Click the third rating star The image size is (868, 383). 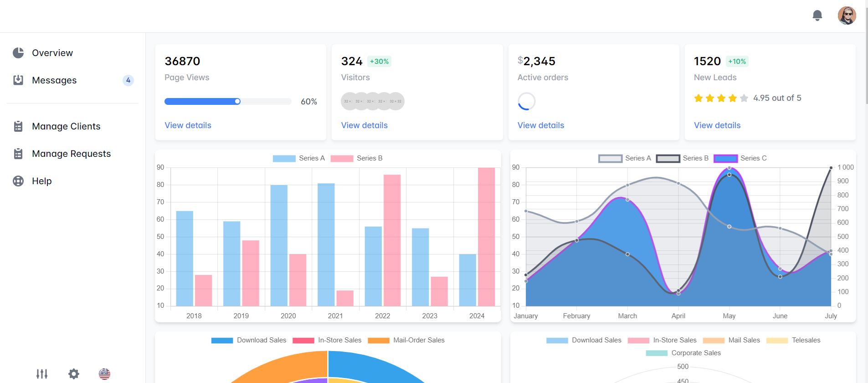[x=721, y=98]
